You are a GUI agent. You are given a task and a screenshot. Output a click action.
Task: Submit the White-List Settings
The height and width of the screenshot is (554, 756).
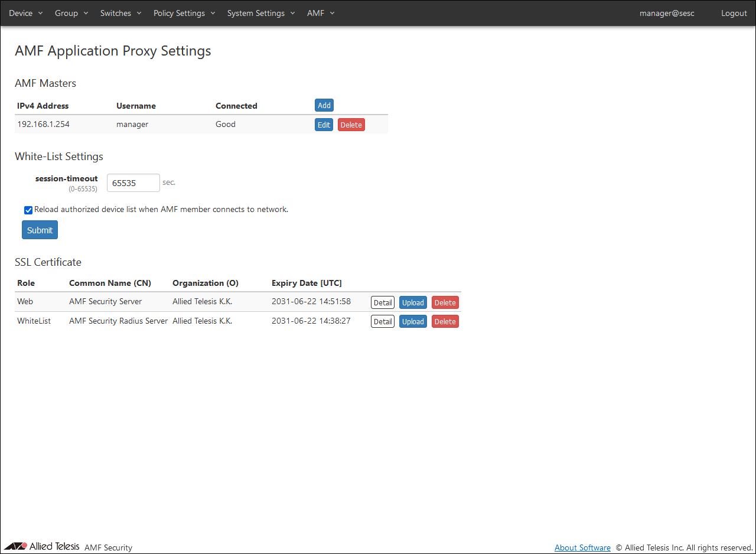click(x=40, y=230)
